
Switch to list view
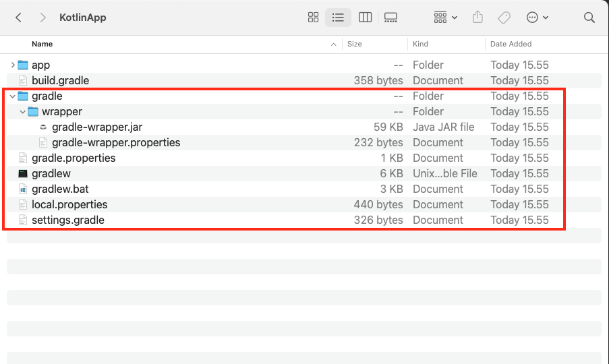pyautogui.click(x=338, y=18)
